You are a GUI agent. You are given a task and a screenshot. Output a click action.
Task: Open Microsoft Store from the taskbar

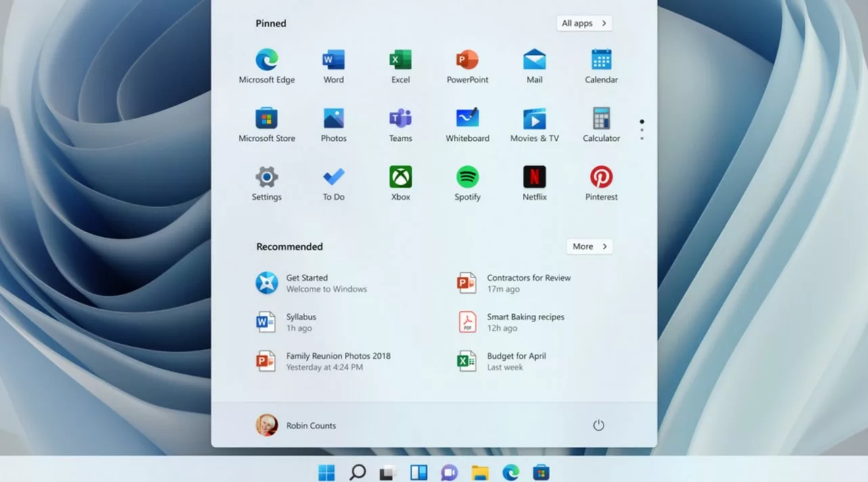[541, 472]
